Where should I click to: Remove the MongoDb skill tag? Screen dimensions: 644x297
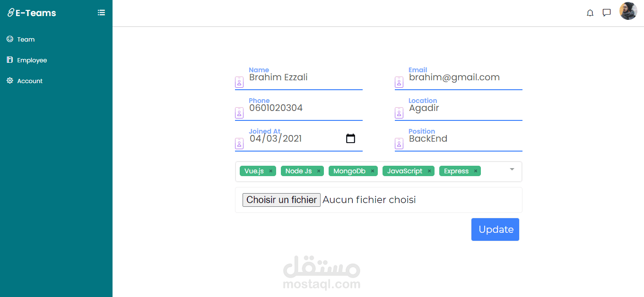tap(373, 171)
